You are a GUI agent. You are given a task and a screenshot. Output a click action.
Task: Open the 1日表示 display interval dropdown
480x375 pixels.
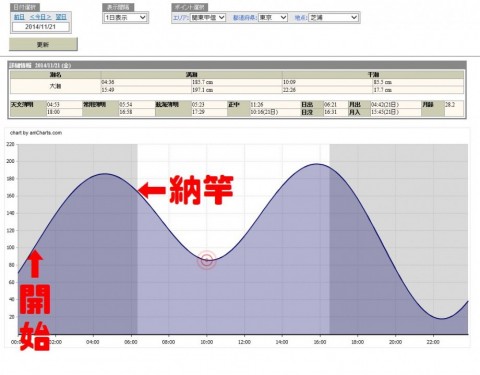point(125,17)
